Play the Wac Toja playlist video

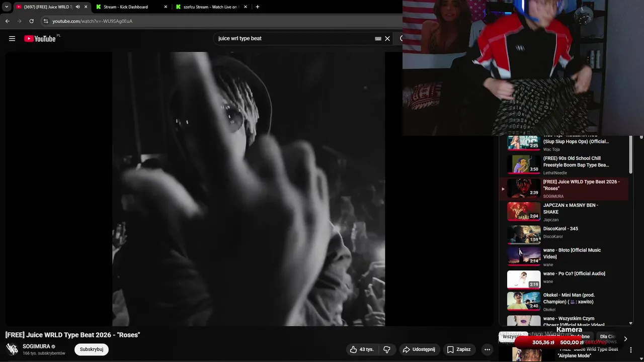click(x=563, y=143)
